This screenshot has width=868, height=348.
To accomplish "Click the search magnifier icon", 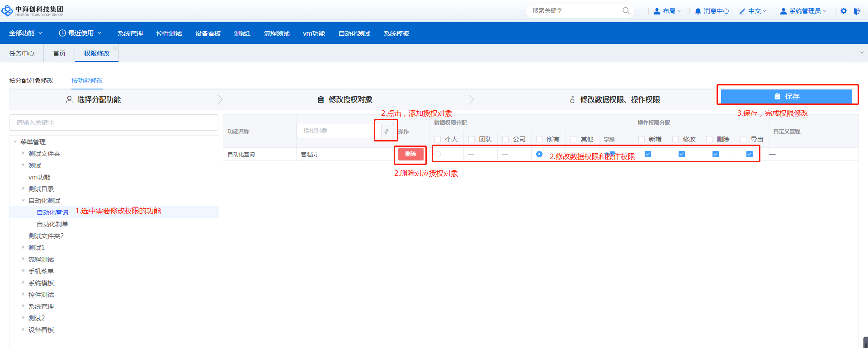I will click(x=626, y=10).
